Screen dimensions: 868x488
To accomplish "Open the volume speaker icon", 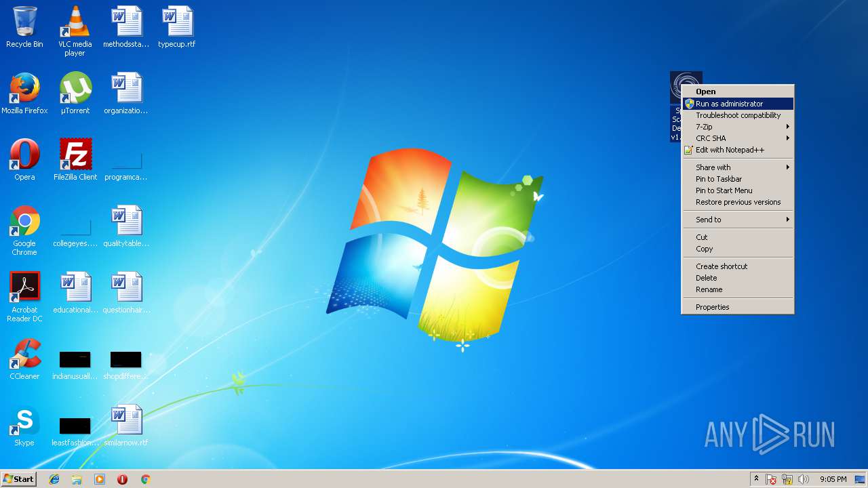I will point(804,479).
